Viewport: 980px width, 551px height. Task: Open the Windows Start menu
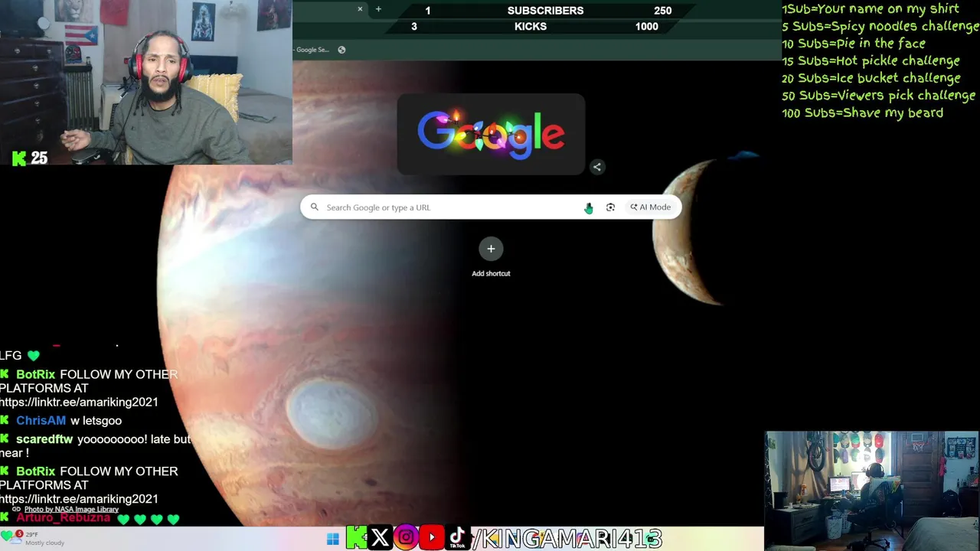(332, 540)
